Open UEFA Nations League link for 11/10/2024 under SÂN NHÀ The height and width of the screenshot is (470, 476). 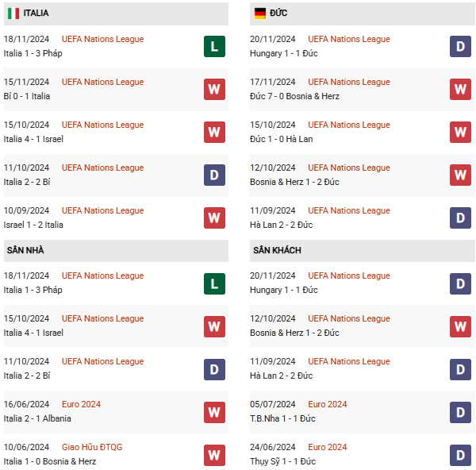102,361
